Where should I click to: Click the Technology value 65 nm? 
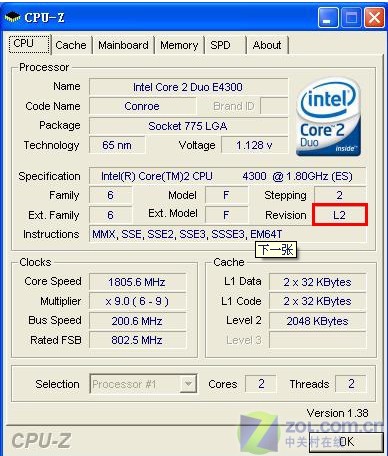tap(117, 145)
